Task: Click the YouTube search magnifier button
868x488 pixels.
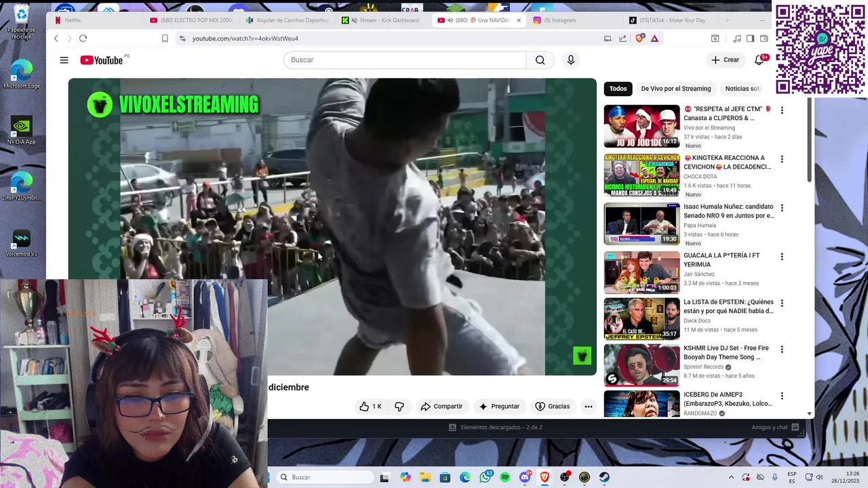Action: point(540,60)
